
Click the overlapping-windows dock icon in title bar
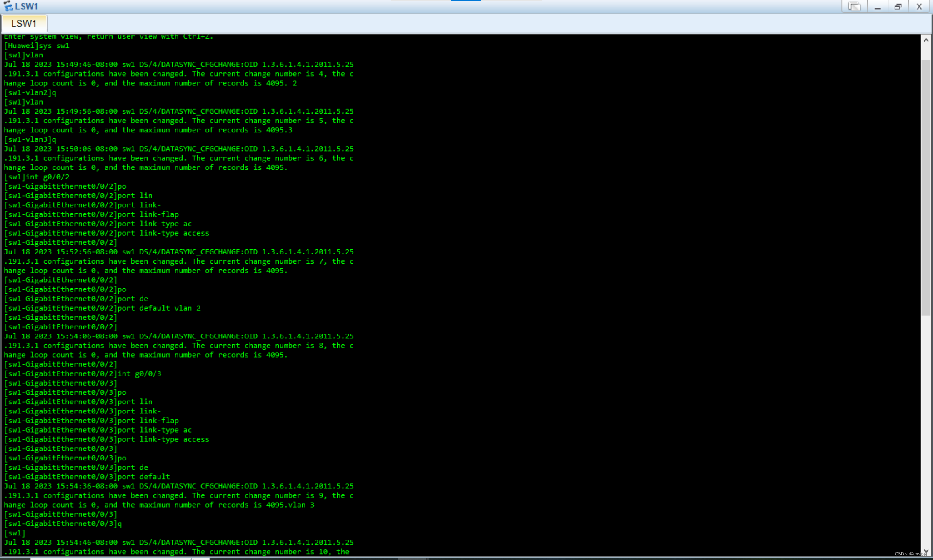(854, 7)
